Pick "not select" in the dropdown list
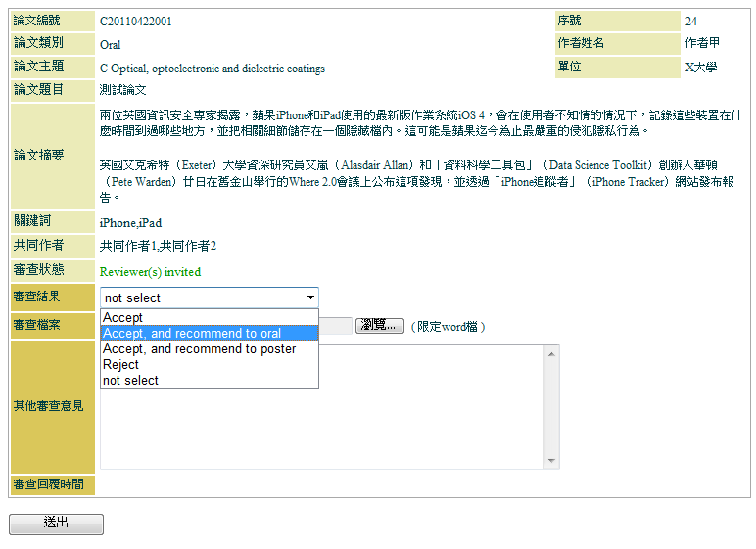Image resolution: width=756 pixels, height=549 pixels. pyautogui.click(x=209, y=381)
